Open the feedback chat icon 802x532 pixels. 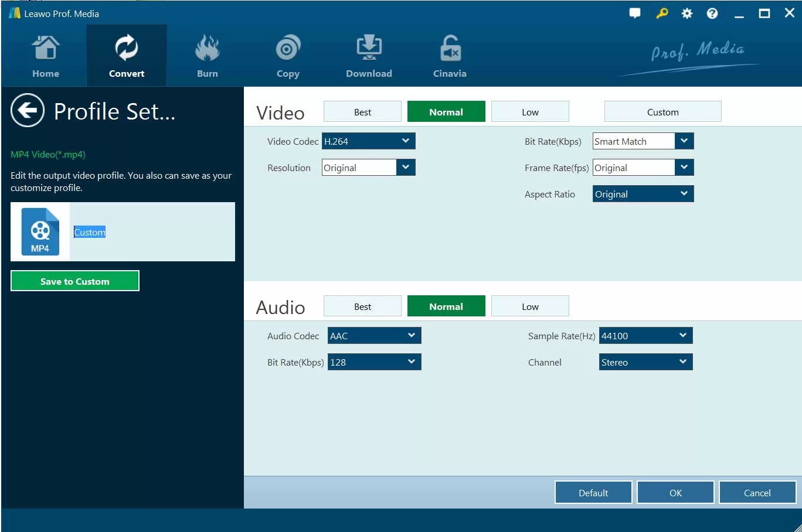click(x=635, y=13)
